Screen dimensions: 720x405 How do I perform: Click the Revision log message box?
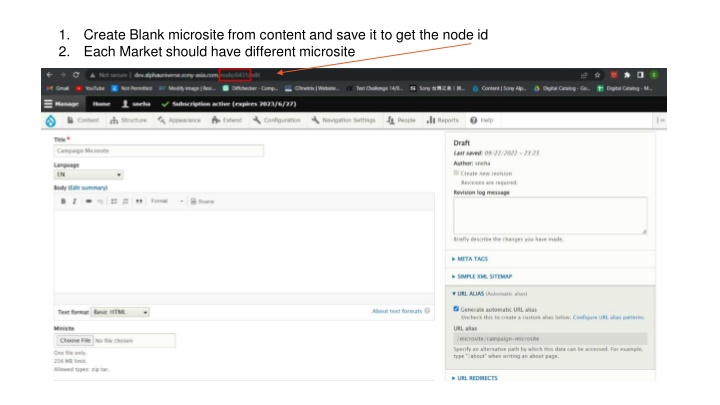550,215
